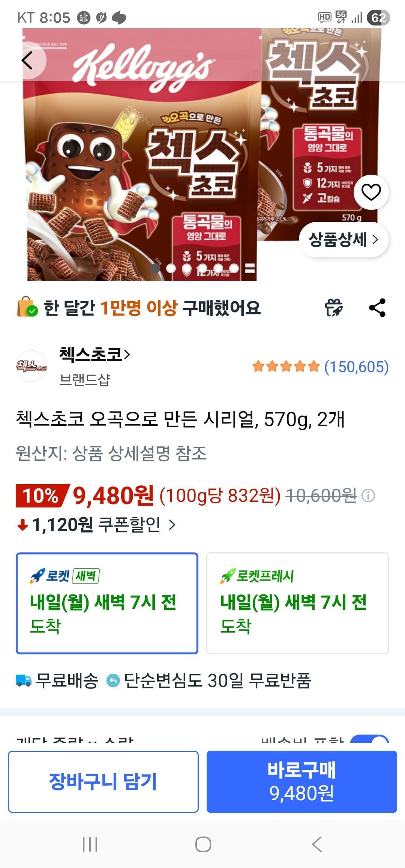Tap the image list icon after dots
Viewport: 405px width, 868px height.
coord(250,268)
